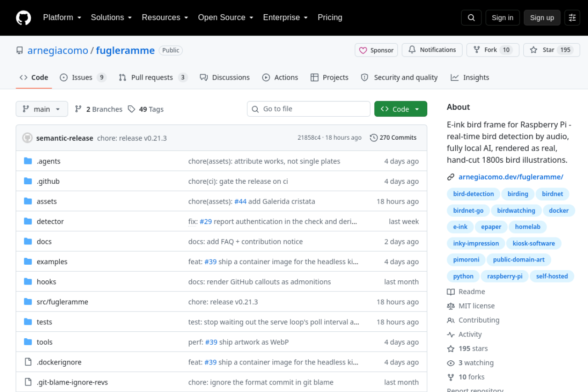The height and width of the screenshot is (392, 588).
Task: Click the hooks folder icon
Action: click(x=28, y=282)
